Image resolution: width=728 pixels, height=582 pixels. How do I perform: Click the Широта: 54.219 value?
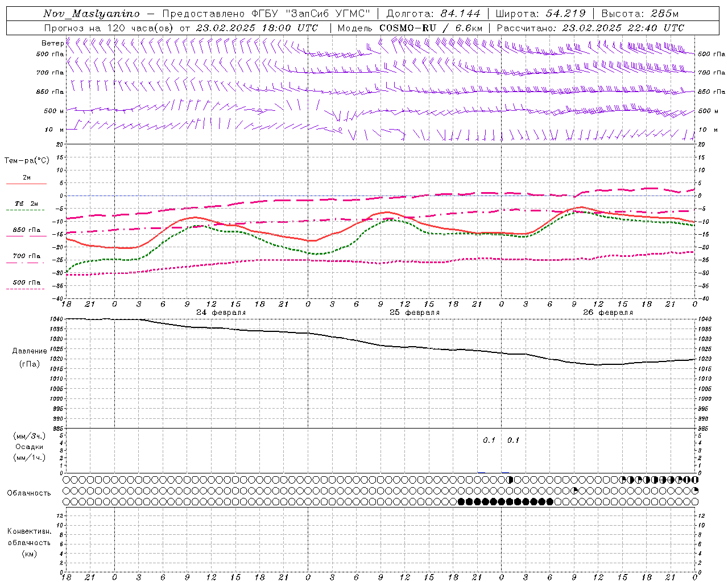click(540, 14)
